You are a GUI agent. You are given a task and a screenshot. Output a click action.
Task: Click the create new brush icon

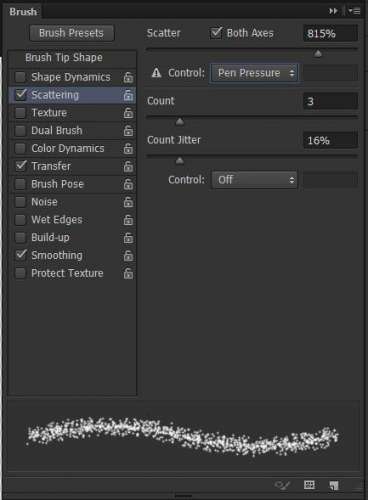tap(334, 485)
